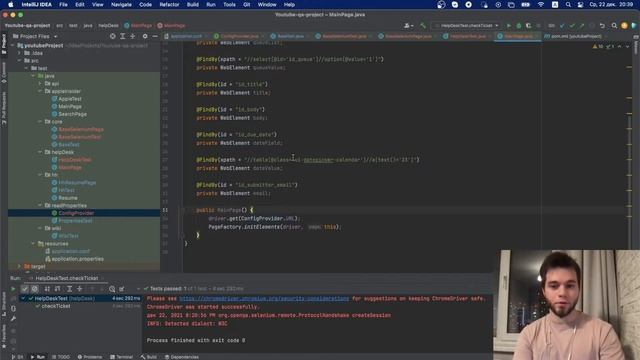Collapse the helpDesk package arrow

(x=40, y=152)
